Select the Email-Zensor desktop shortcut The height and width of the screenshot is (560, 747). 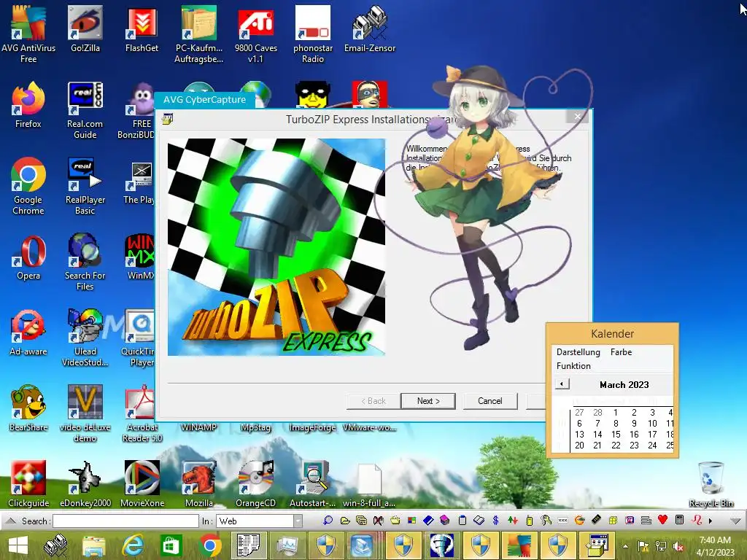coord(370,29)
